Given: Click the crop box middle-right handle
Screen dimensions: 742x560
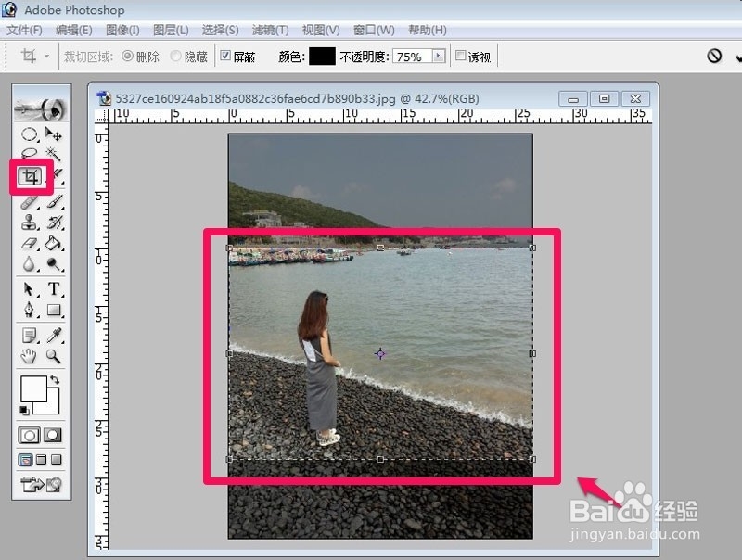Looking at the screenshot, I should coord(532,353).
